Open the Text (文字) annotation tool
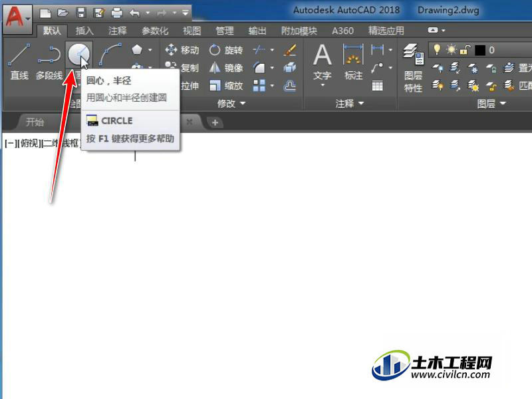This screenshot has width=532, height=399. pyautogui.click(x=323, y=63)
